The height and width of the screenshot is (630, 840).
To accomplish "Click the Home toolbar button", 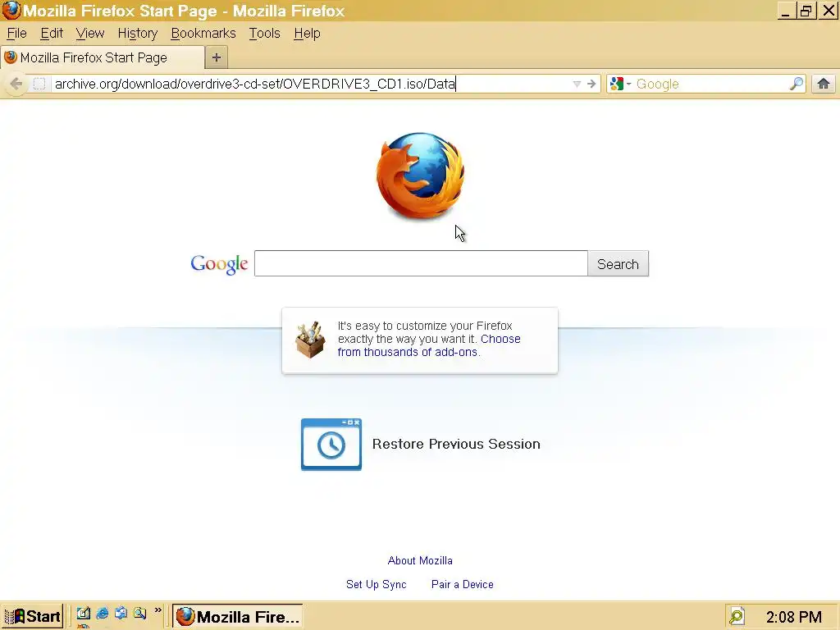I will [824, 84].
